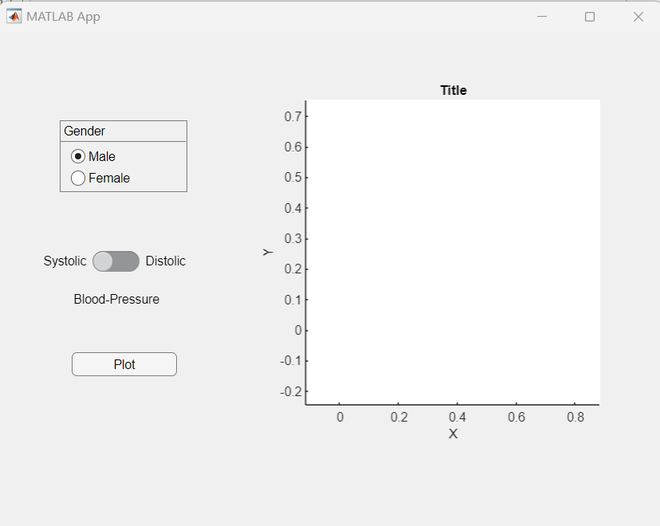The width and height of the screenshot is (660, 526).
Task: Choose the Female gender option
Action: pyautogui.click(x=78, y=178)
